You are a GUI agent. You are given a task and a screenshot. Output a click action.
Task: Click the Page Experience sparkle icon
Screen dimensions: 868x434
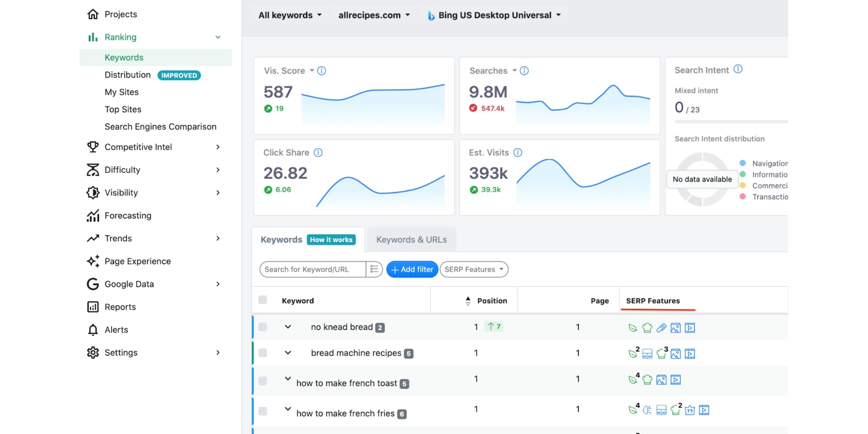[93, 261]
